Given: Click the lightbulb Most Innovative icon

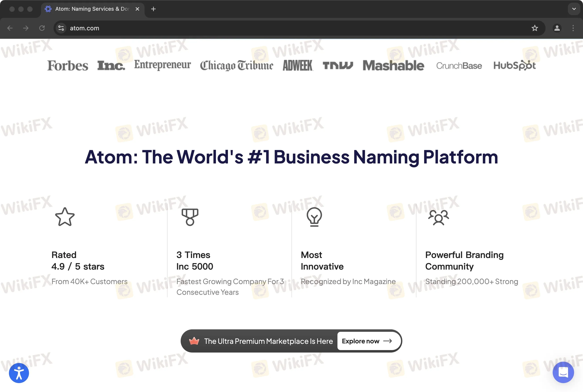Looking at the screenshot, I should click(314, 217).
